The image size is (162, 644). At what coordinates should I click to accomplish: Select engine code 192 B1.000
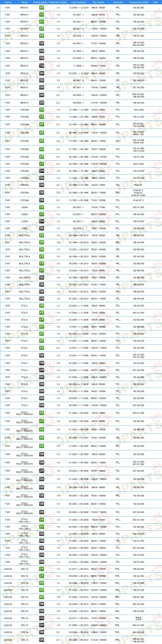pos(138,562)
